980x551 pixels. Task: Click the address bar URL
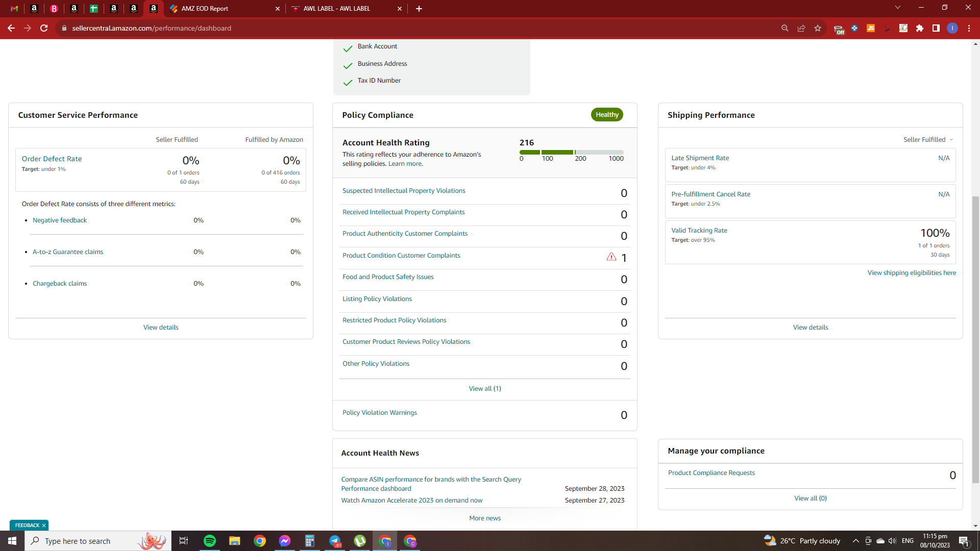pyautogui.click(x=152, y=28)
